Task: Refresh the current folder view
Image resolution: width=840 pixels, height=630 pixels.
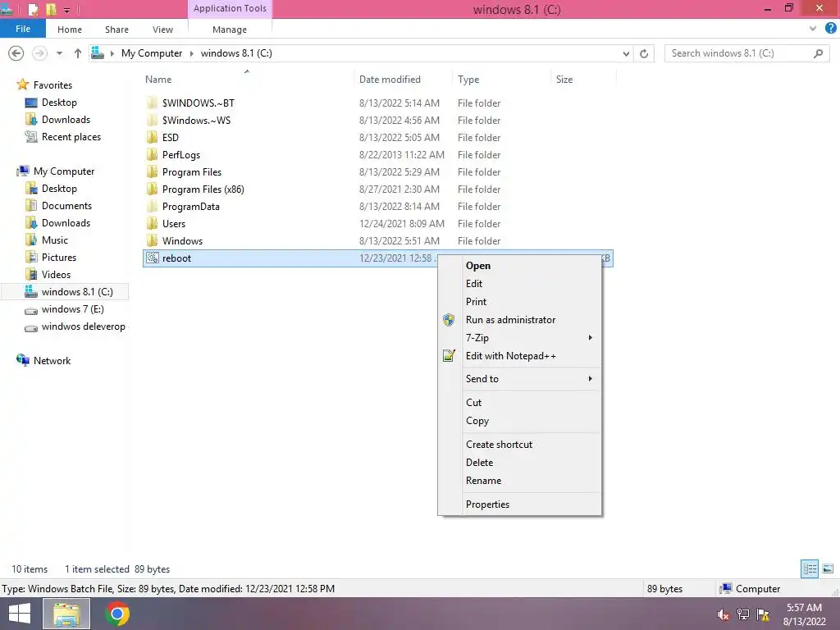Action: point(644,53)
